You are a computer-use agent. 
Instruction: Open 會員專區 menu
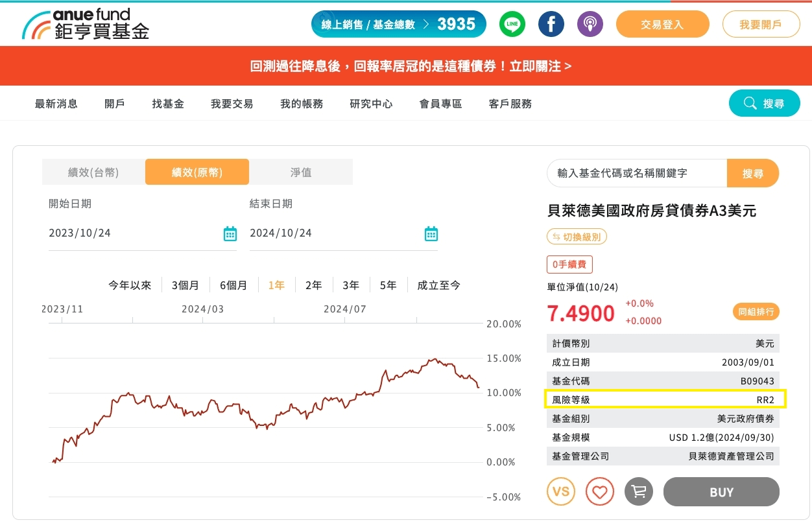pos(440,104)
